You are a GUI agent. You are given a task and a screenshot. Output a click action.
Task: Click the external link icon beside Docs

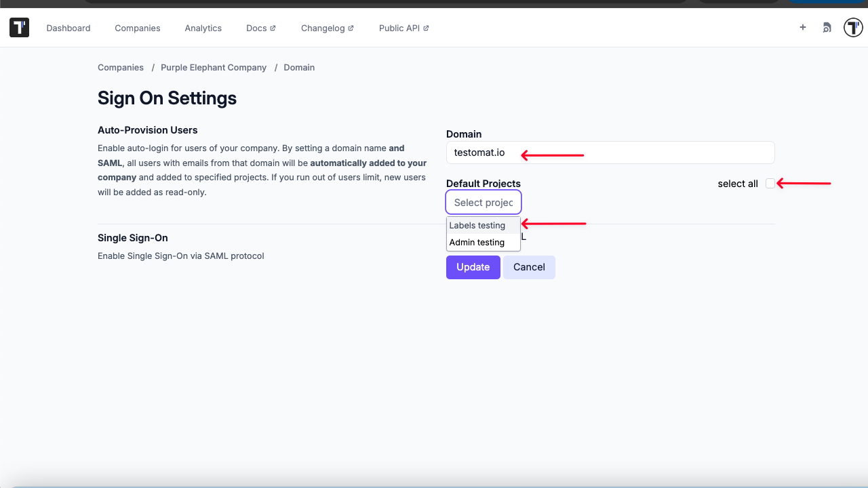274,28
